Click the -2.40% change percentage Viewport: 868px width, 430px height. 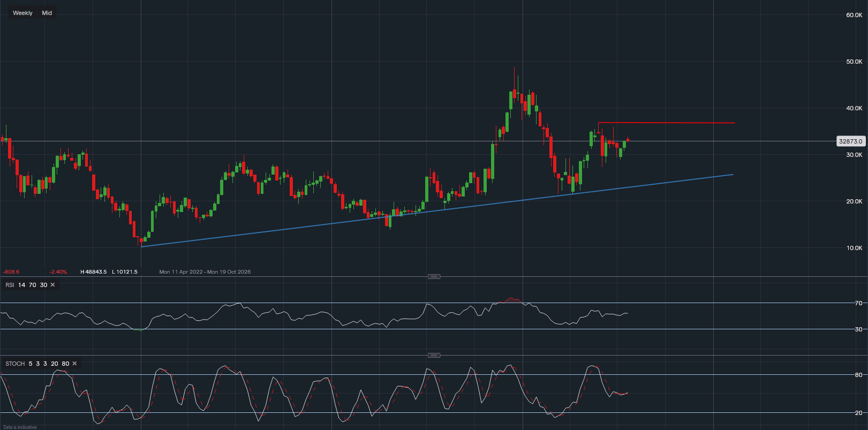coord(58,272)
